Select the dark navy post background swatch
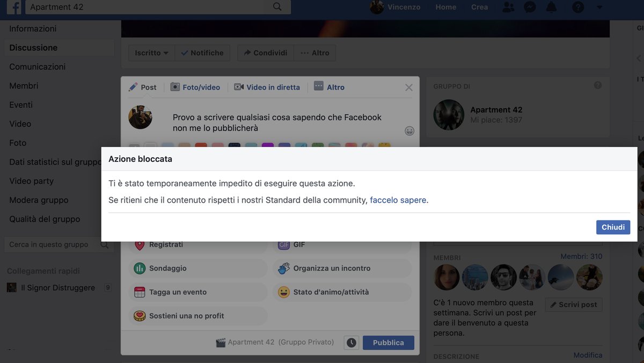 click(x=235, y=145)
